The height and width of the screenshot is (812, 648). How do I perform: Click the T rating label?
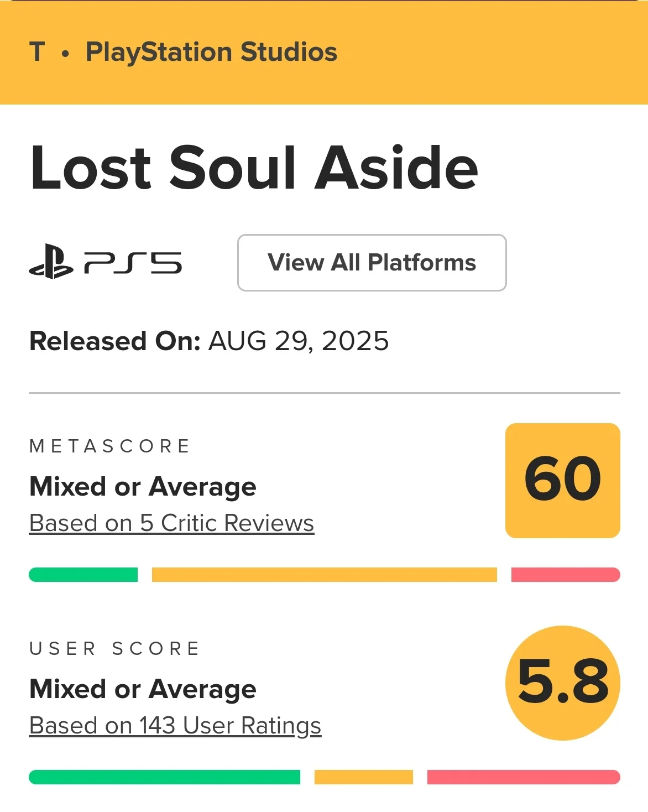[37, 52]
